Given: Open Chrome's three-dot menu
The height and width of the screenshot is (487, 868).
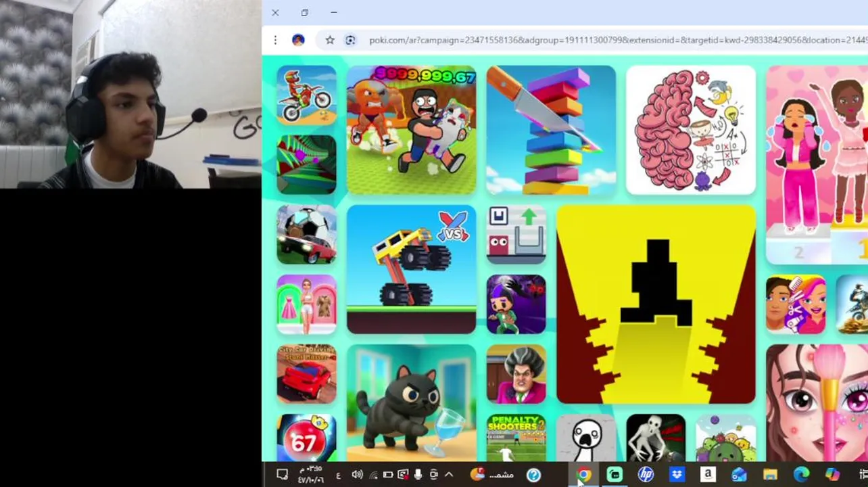Looking at the screenshot, I should tap(275, 40).
